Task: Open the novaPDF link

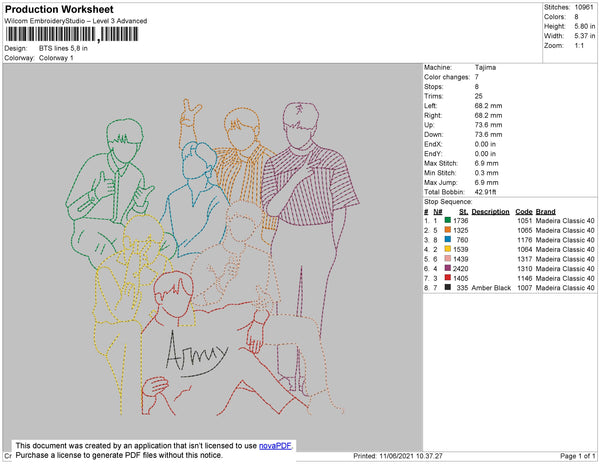Action: coord(275,446)
